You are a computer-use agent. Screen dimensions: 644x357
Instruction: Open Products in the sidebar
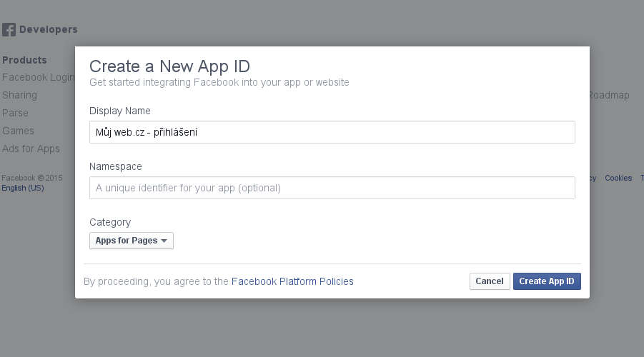pos(24,60)
